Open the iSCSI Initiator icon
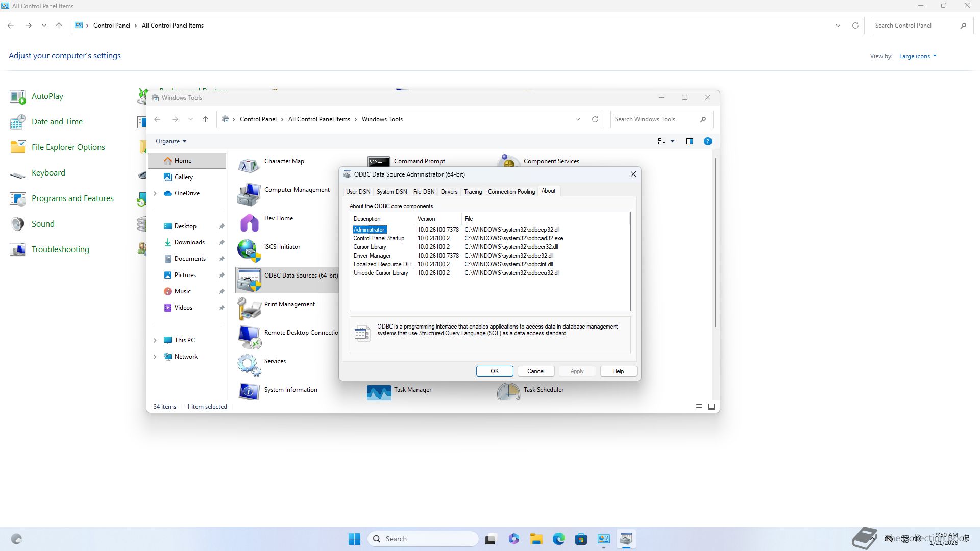 249,251
